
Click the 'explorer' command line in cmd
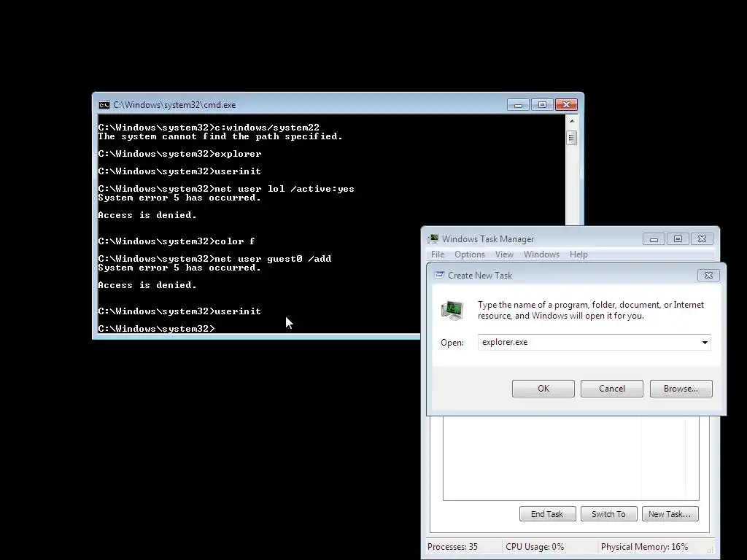179,155
